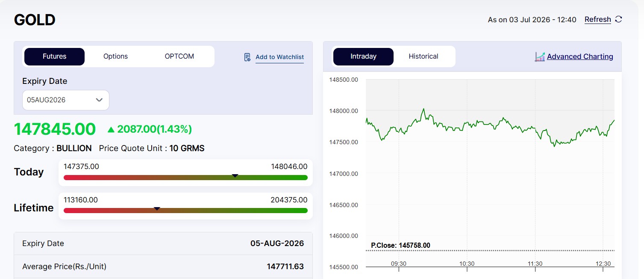Click the GOLD heading
Viewport: 644px width, 279px height.
35,20
